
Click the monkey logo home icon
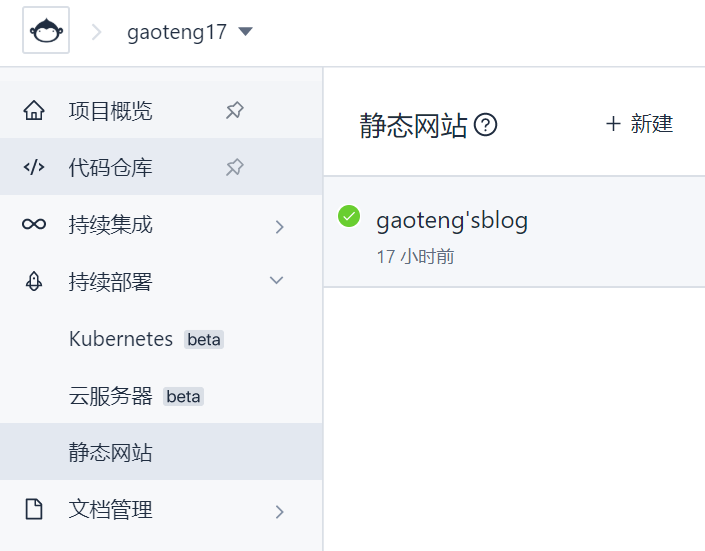click(46, 31)
